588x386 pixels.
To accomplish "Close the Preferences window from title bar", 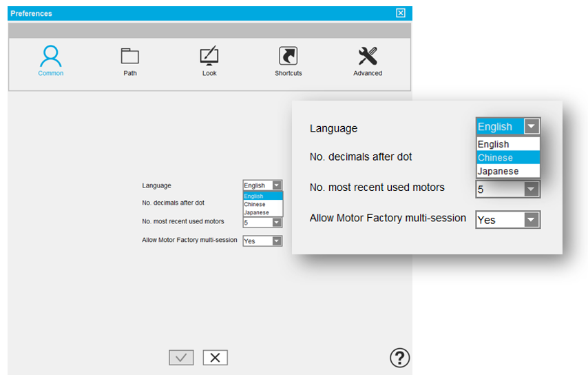I will click(x=401, y=13).
